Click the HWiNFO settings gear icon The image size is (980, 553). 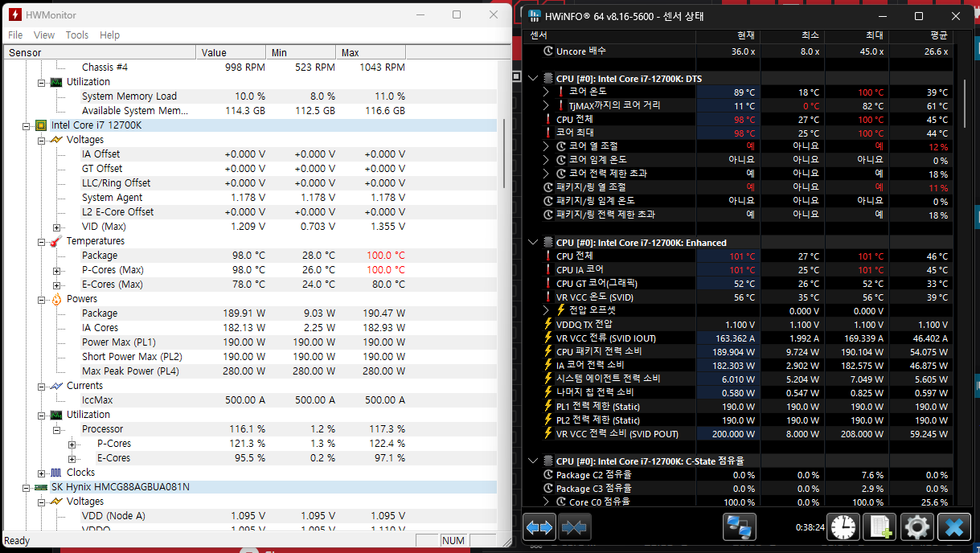point(916,527)
